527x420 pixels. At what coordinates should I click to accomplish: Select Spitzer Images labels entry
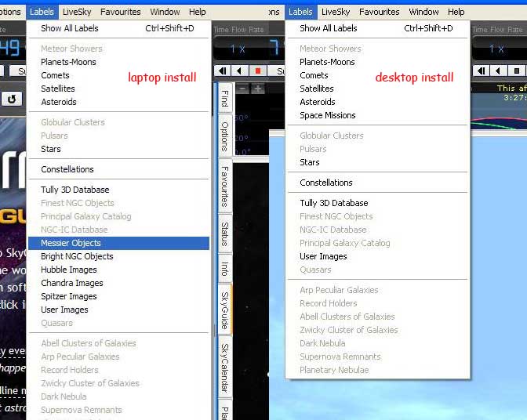118,296
